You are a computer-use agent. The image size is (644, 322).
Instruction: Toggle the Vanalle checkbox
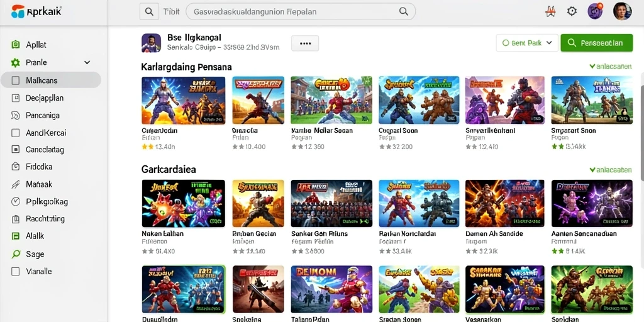pyautogui.click(x=16, y=272)
